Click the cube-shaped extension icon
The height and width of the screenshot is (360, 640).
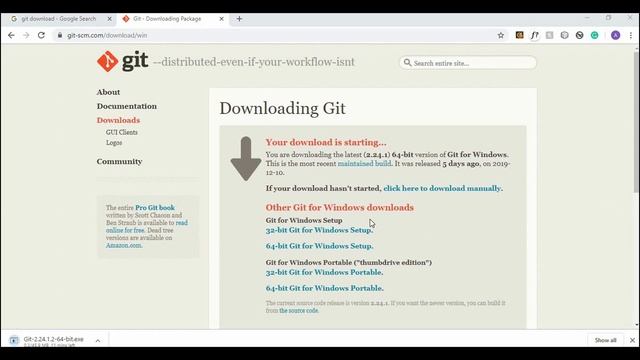coord(564,35)
